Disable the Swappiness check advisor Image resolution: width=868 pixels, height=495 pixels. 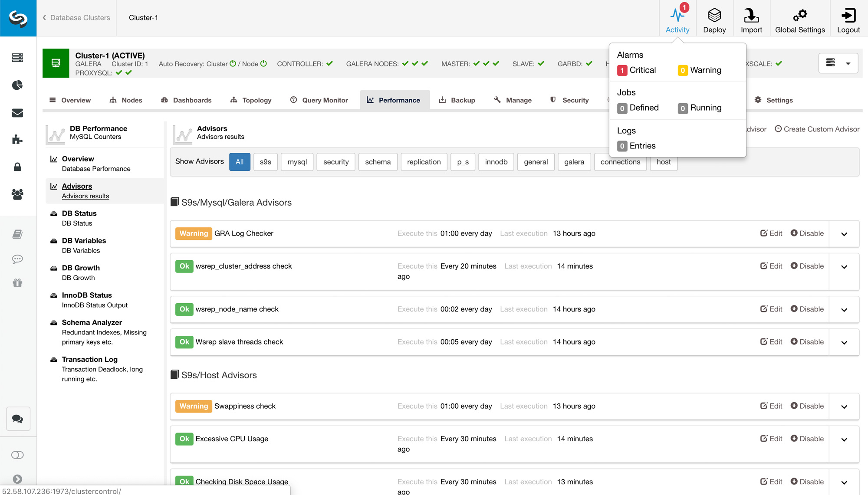(807, 406)
